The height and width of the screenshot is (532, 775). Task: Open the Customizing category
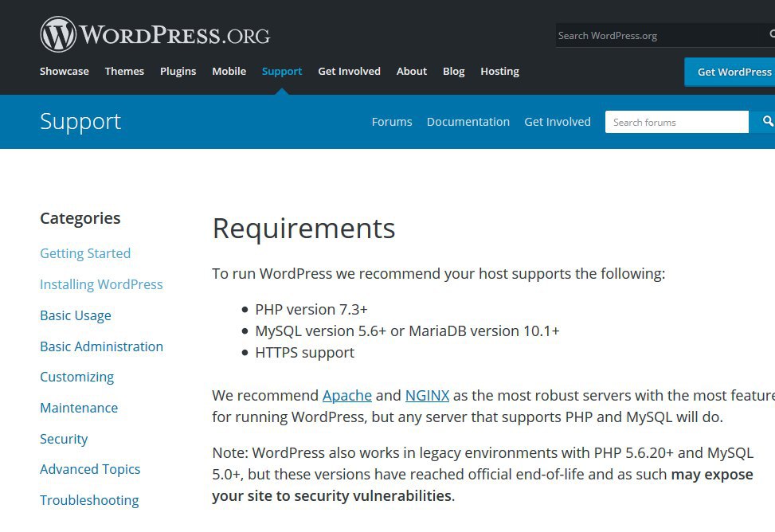pyautogui.click(x=77, y=377)
